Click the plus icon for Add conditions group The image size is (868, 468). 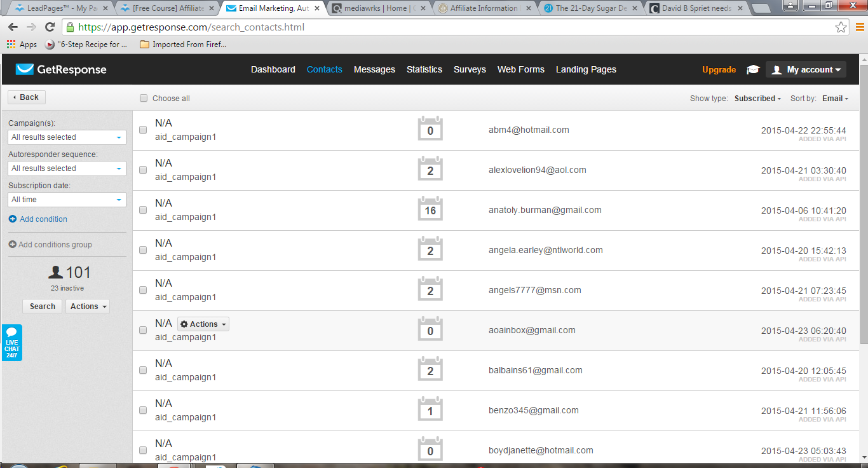click(13, 245)
